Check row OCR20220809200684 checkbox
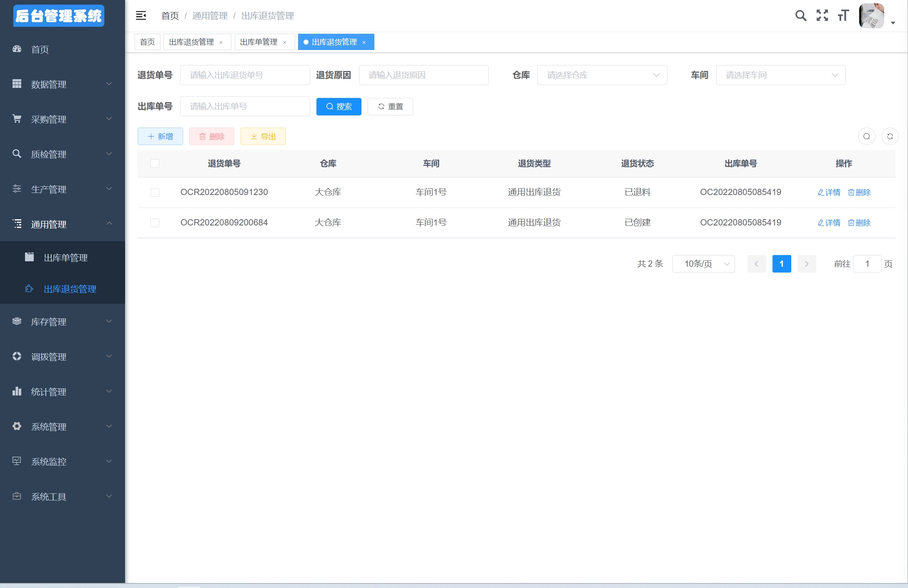This screenshot has height=588, width=908. 155,223
